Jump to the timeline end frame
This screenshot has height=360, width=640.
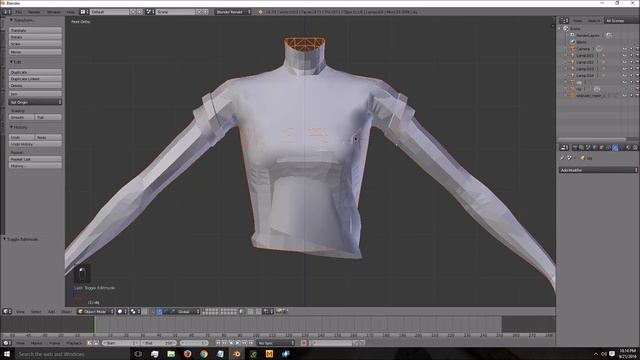pos(251,343)
